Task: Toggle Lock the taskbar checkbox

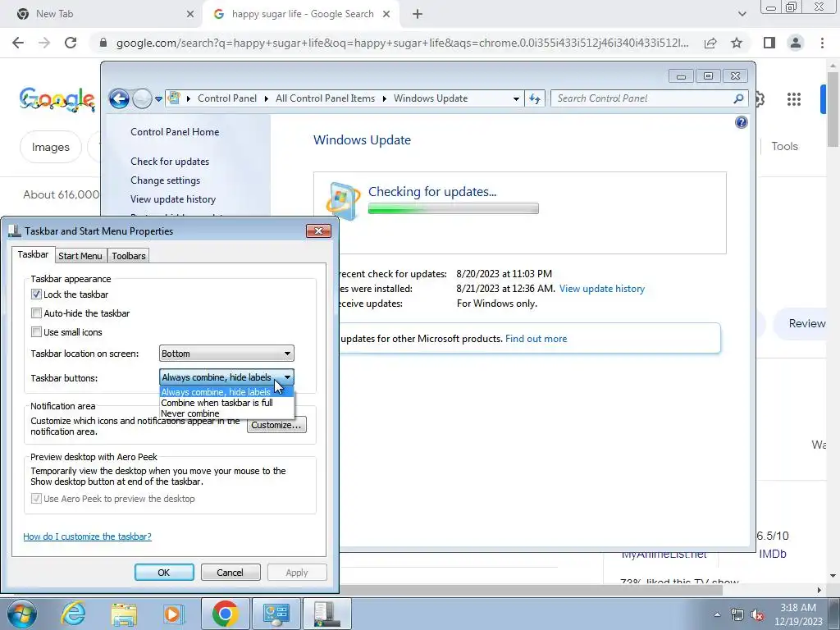Action: click(x=36, y=294)
